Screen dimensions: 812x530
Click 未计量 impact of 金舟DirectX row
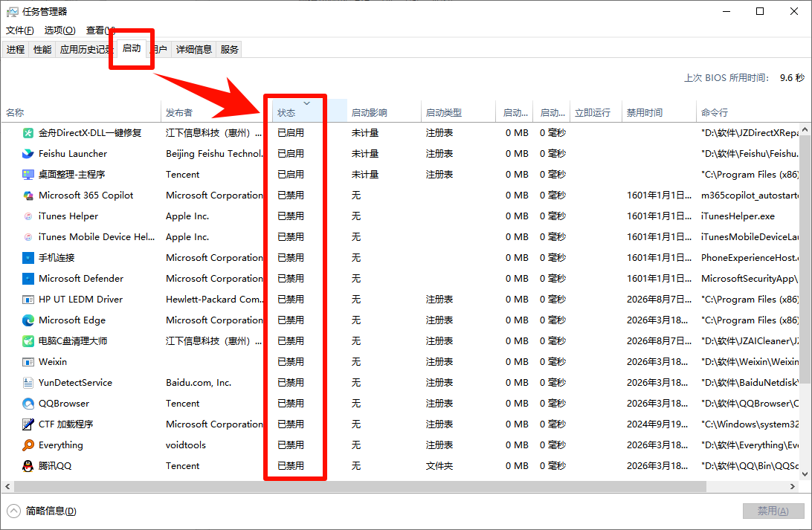(365, 133)
